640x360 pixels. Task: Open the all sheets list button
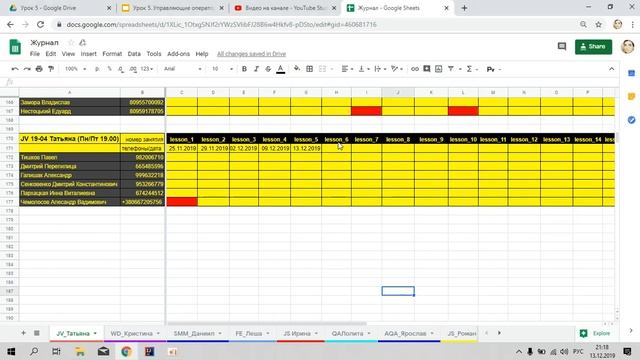pyautogui.click(x=36, y=333)
